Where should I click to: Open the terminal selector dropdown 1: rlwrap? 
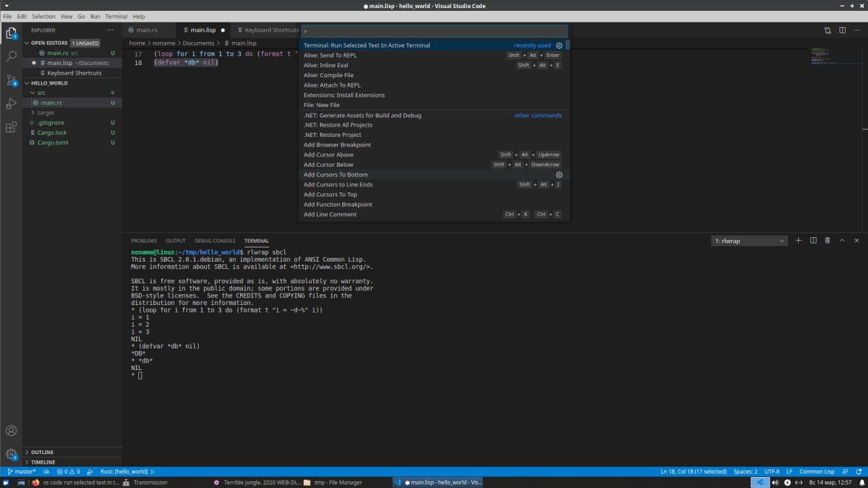point(749,241)
